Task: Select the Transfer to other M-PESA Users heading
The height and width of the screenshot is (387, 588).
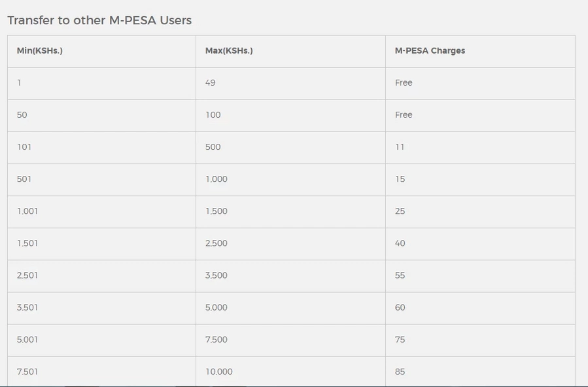Action: (99, 20)
